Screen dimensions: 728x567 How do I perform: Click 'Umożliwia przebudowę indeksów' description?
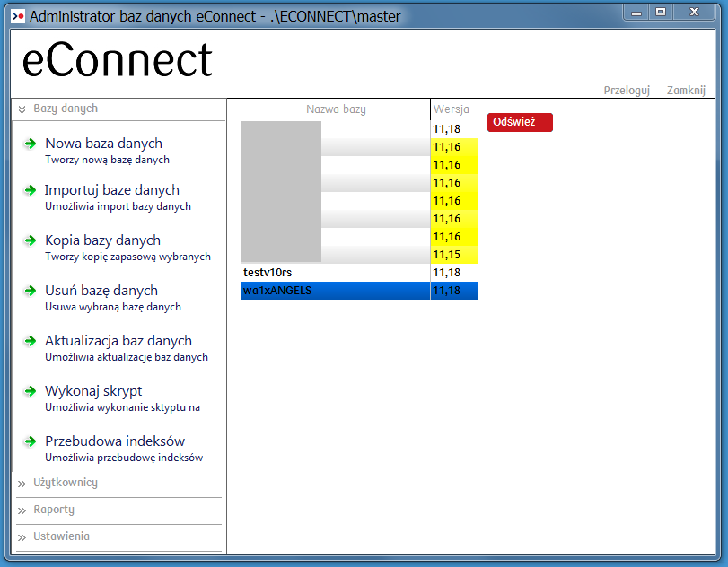pyautogui.click(x=124, y=458)
